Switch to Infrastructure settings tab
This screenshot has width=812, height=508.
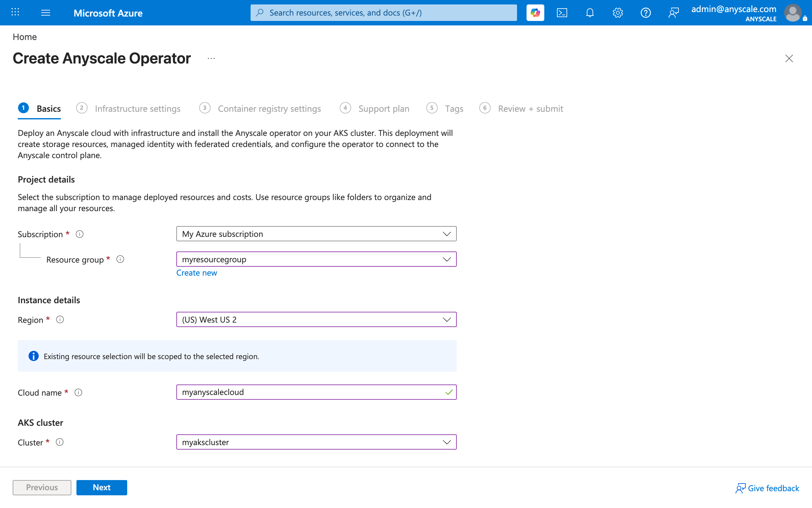[x=128, y=109]
